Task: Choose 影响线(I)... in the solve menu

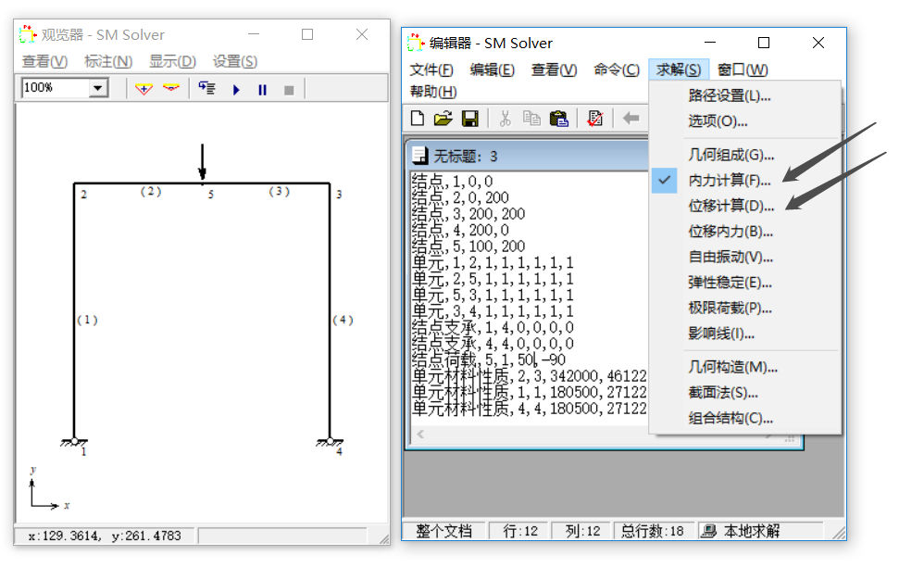Action: (x=745, y=334)
